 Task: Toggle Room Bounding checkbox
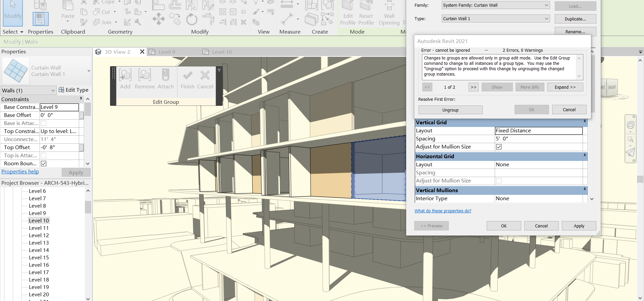(x=44, y=164)
